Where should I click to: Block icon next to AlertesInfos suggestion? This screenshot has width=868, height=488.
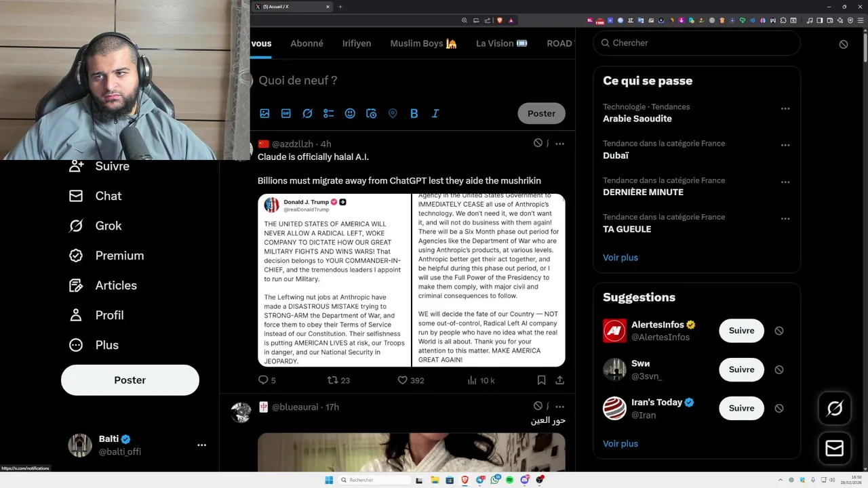tap(779, 331)
